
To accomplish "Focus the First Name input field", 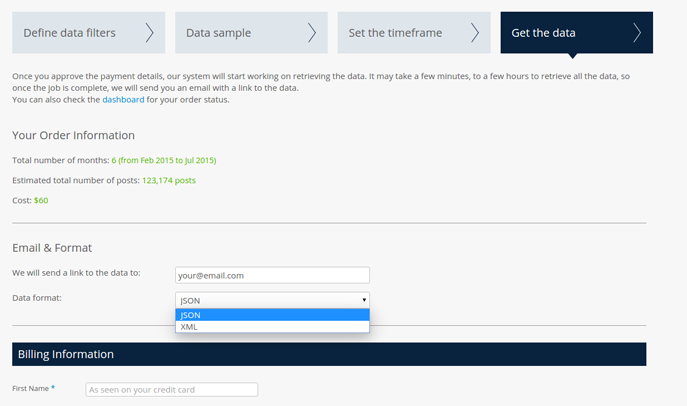I will tap(172, 389).
